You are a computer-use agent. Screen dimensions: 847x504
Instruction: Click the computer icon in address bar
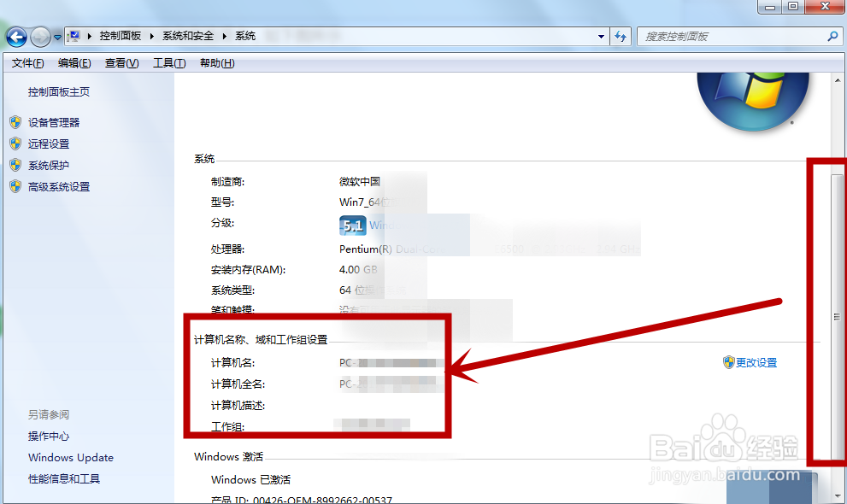tap(74, 36)
